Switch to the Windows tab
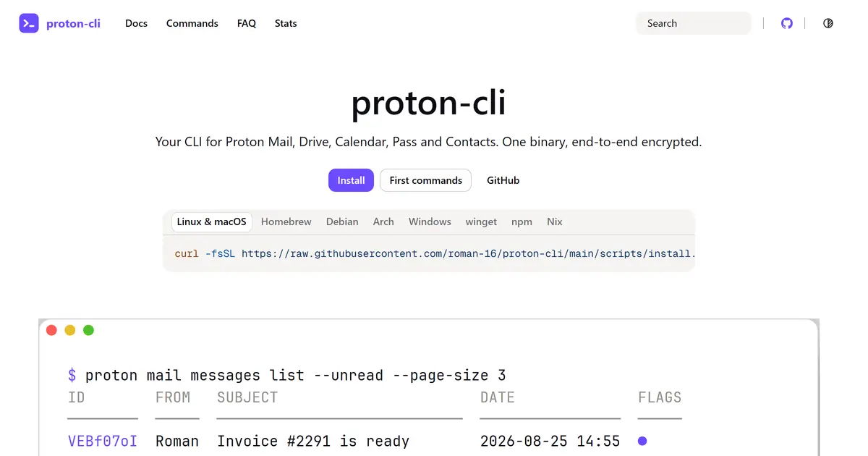868x456 pixels. pos(430,221)
